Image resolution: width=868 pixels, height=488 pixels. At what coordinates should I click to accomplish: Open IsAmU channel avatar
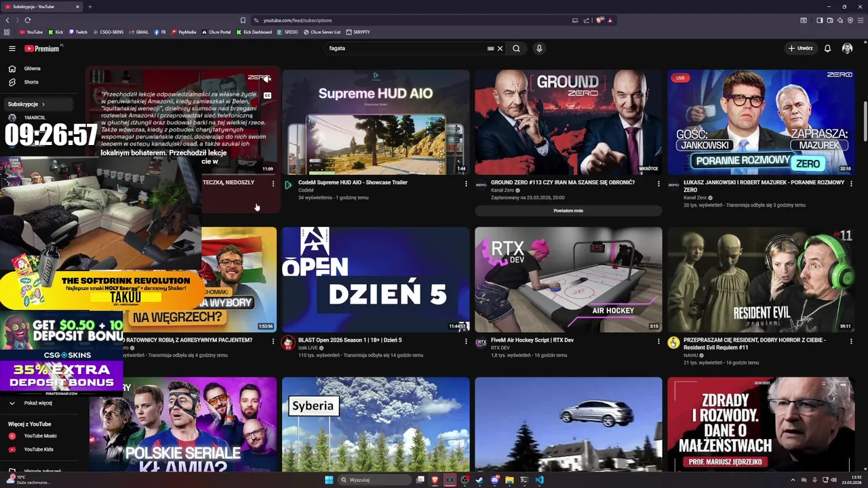673,342
